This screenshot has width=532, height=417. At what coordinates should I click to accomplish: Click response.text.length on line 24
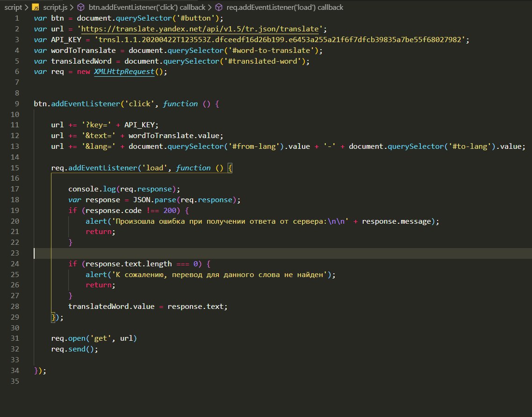[x=129, y=264]
